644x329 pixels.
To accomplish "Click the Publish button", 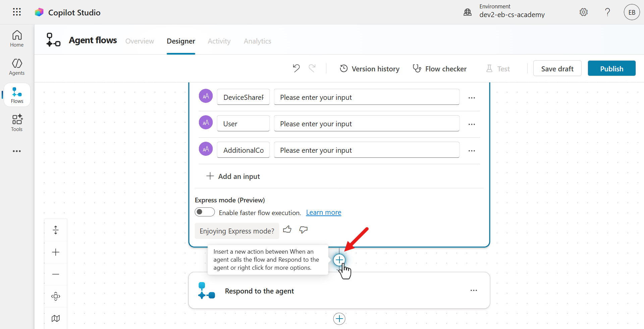I will click(x=611, y=68).
